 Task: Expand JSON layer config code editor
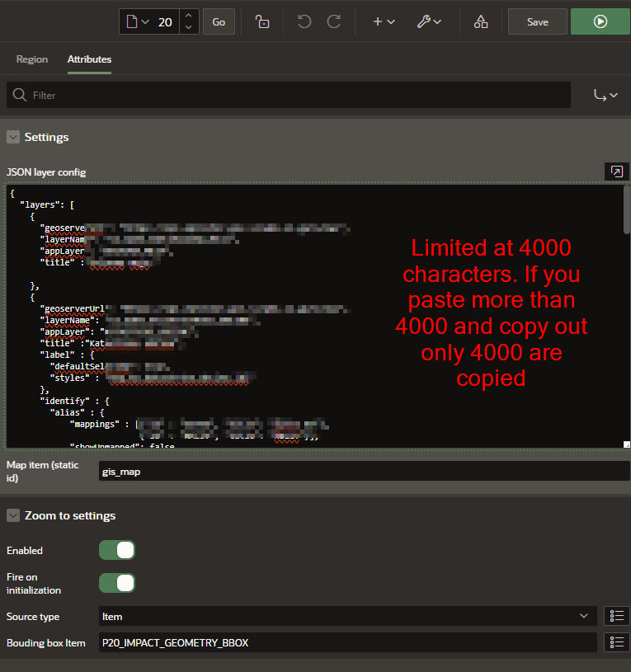point(616,172)
